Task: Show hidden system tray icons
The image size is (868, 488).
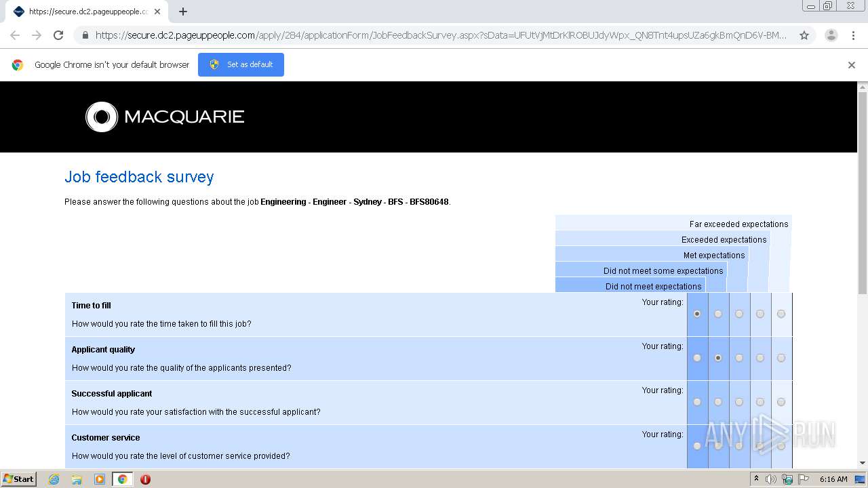Action: [x=756, y=479]
